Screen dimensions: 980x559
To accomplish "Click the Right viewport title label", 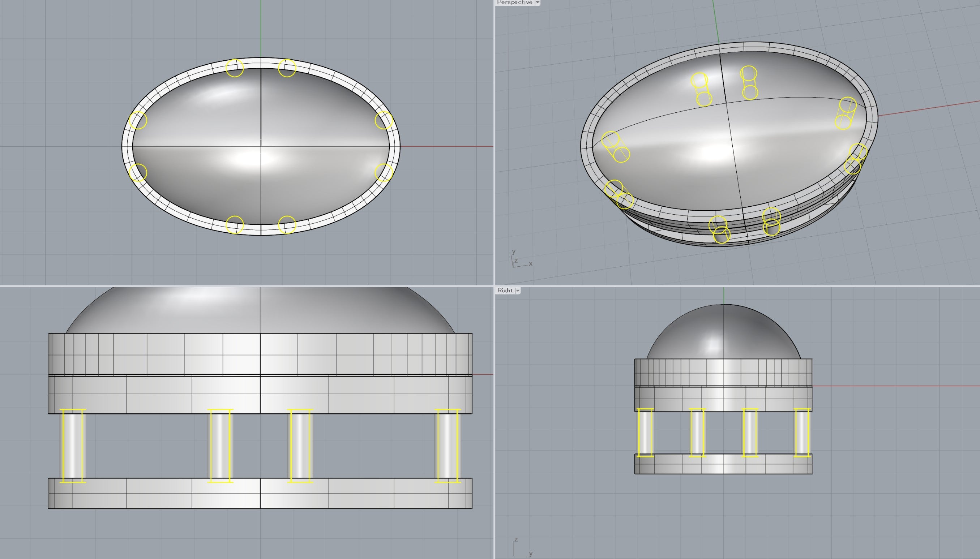I will coord(505,290).
